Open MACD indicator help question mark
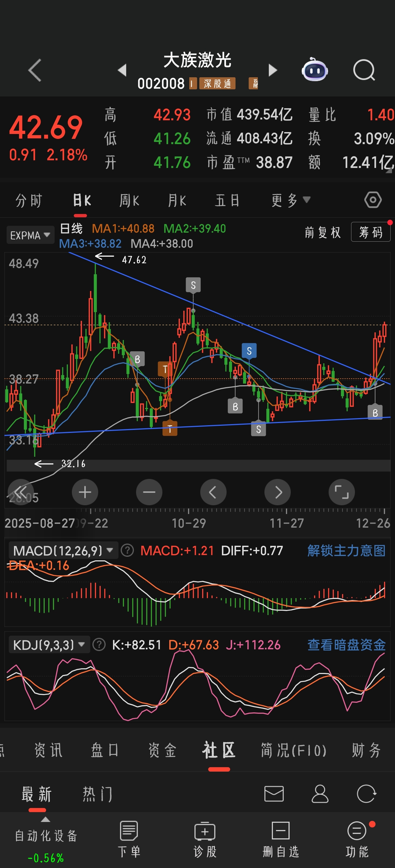The height and width of the screenshot is (868, 395). tap(127, 550)
